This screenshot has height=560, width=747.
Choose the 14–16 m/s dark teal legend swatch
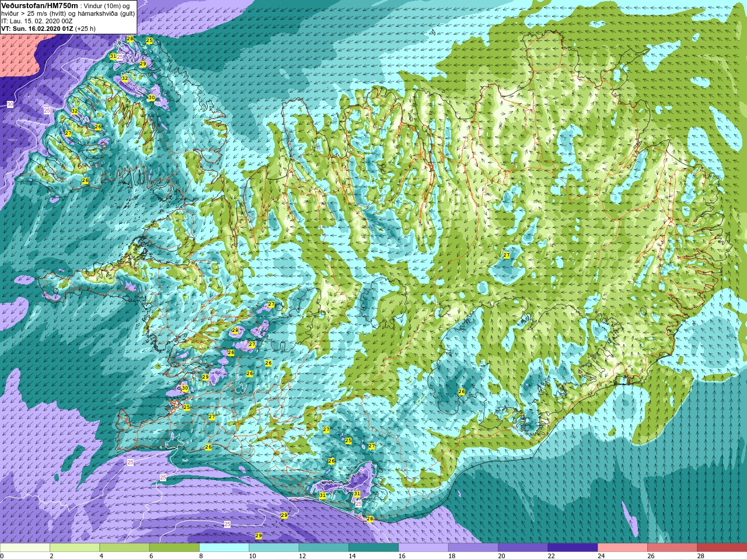click(x=373, y=548)
